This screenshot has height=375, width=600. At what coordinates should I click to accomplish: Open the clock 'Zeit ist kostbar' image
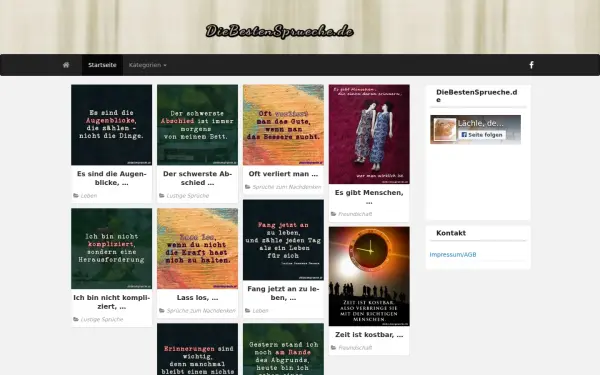tap(369, 276)
